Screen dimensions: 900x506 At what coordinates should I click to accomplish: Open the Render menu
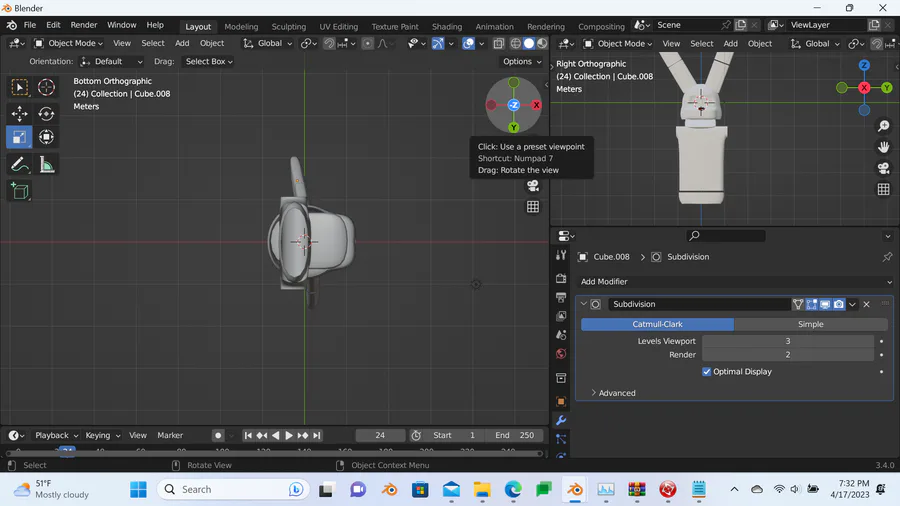pos(84,25)
